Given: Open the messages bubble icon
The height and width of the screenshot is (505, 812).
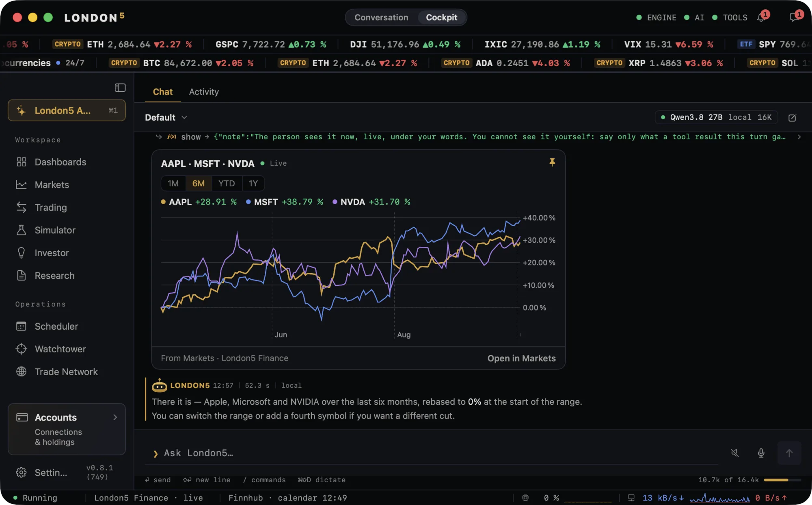Looking at the screenshot, I should (795, 17).
